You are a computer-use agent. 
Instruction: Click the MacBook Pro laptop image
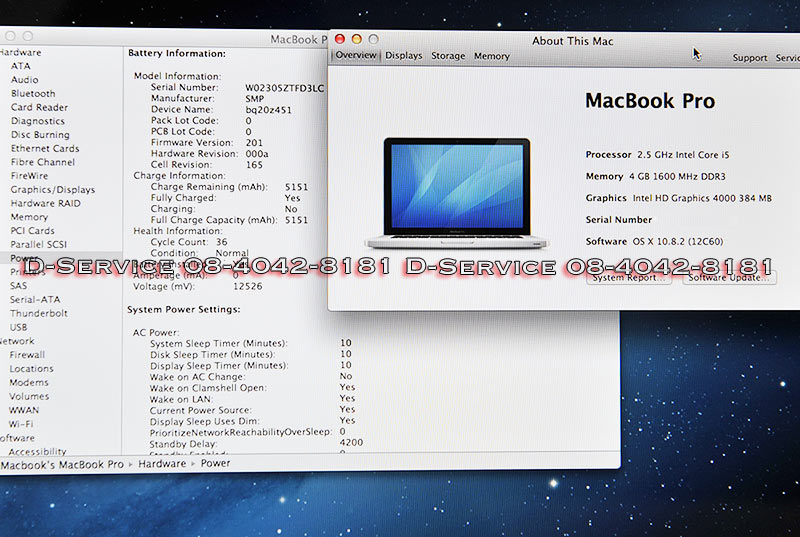point(457,193)
